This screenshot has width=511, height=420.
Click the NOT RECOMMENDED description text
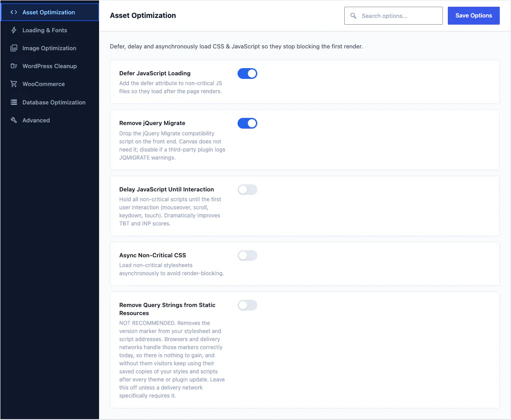coord(172,359)
